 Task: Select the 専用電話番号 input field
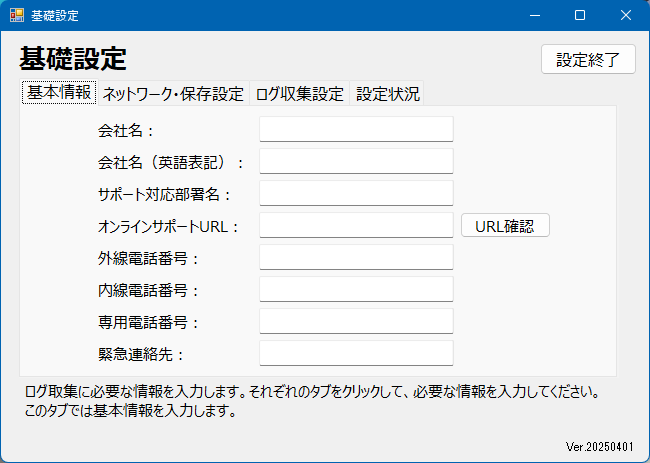tap(356, 322)
